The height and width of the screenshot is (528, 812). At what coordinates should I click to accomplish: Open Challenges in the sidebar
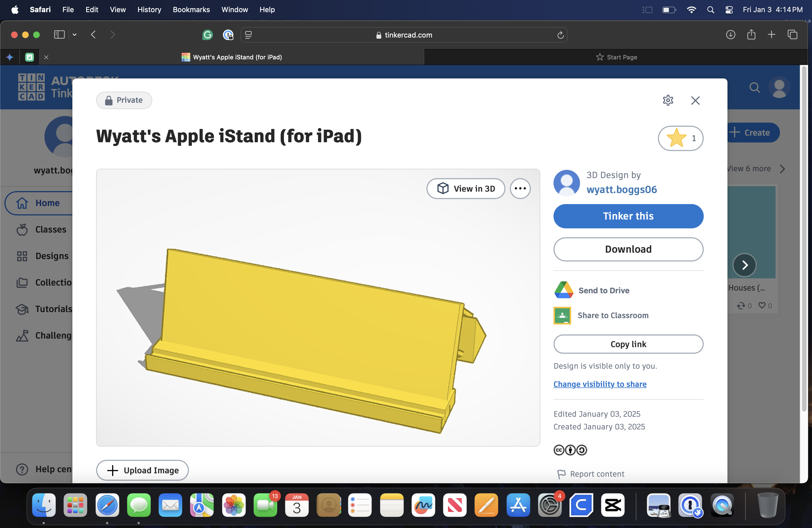click(x=44, y=336)
